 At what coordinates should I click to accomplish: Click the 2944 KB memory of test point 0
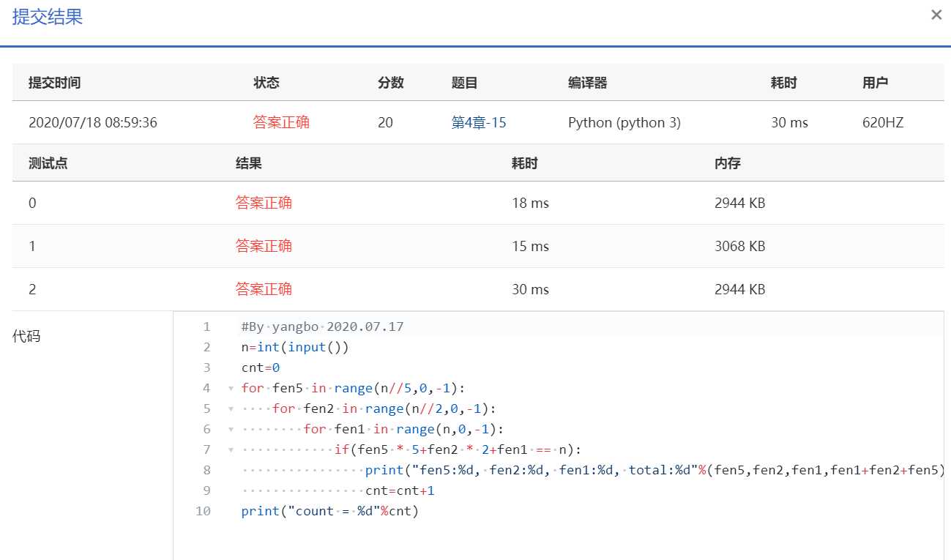point(740,203)
